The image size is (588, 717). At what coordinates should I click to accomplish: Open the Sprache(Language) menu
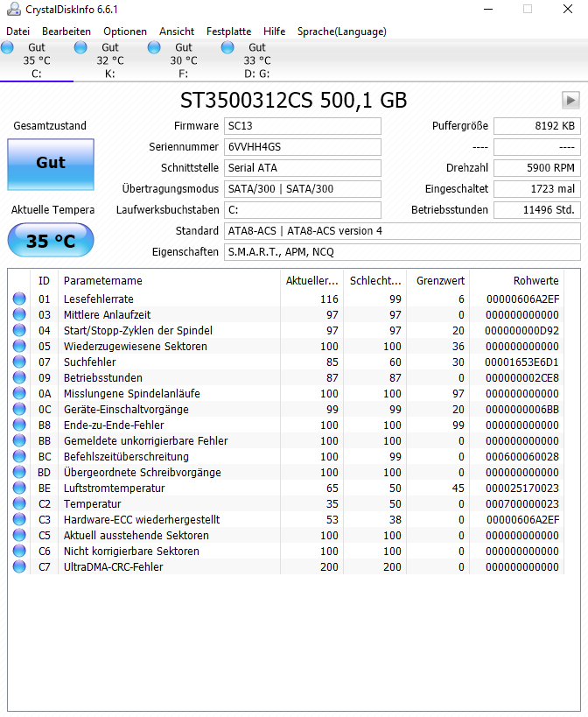[x=342, y=32]
